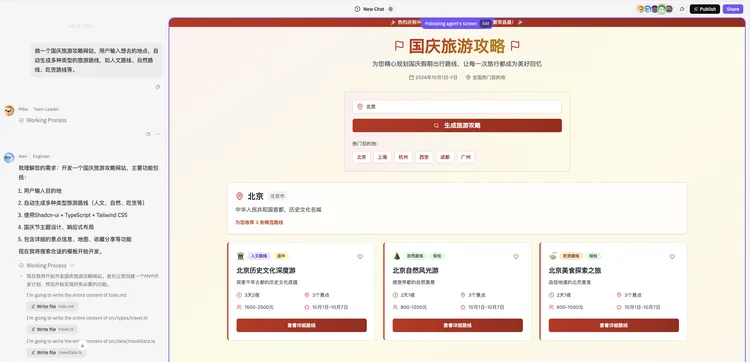750x362 pixels.
Task: Open the Write file todo.md chip
Action: pos(52,307)
